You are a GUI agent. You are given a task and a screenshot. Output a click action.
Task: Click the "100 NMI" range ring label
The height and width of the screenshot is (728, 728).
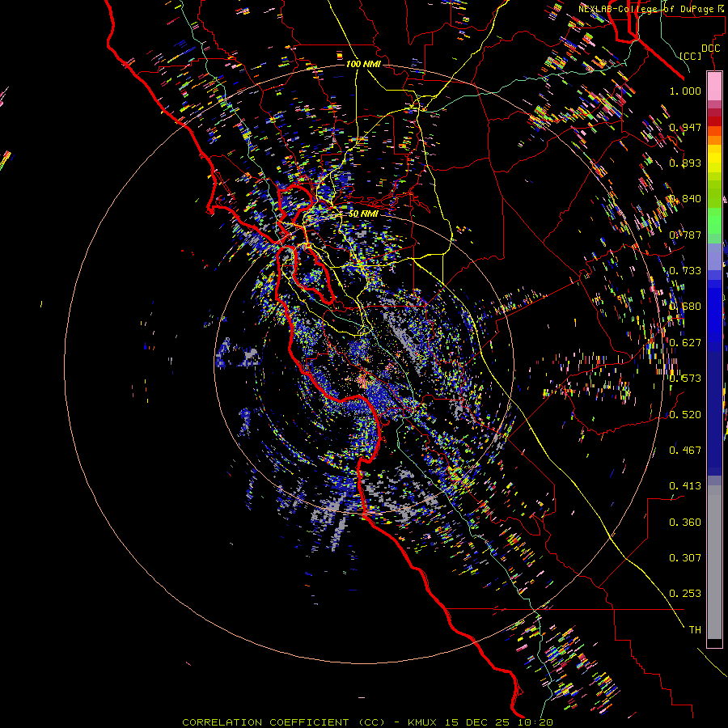363,64
